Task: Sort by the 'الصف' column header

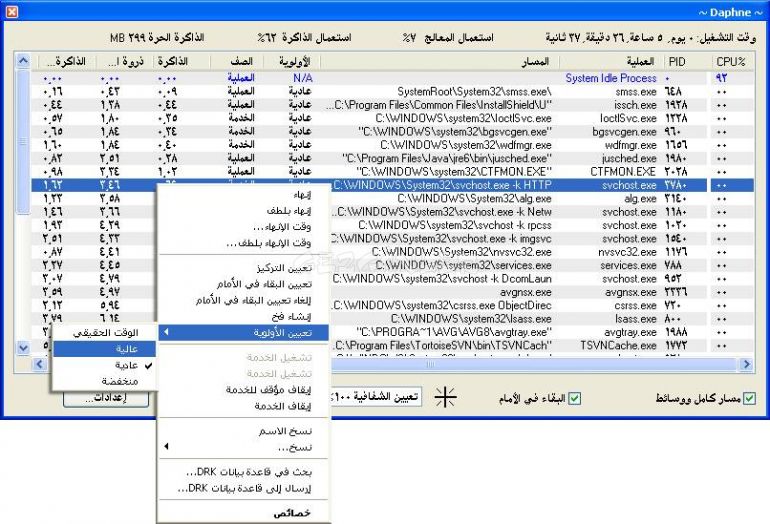Action: (x=237, y=62)
